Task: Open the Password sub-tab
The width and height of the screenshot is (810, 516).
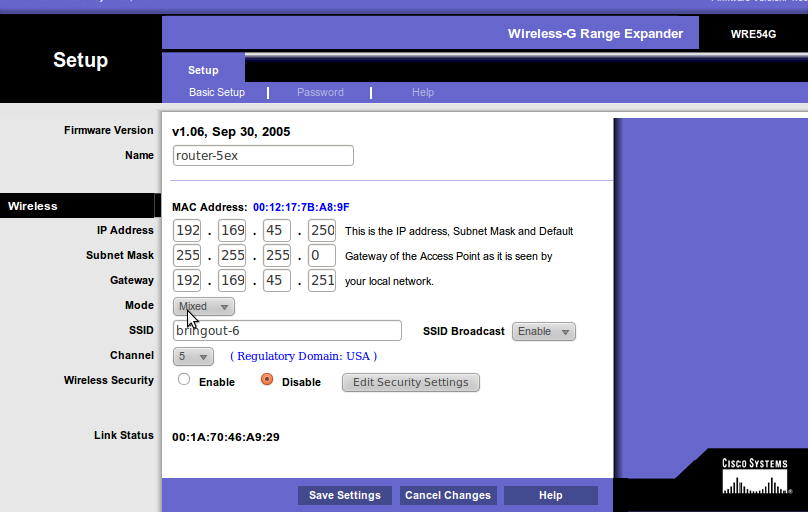Action: click(x=320, y=92)
